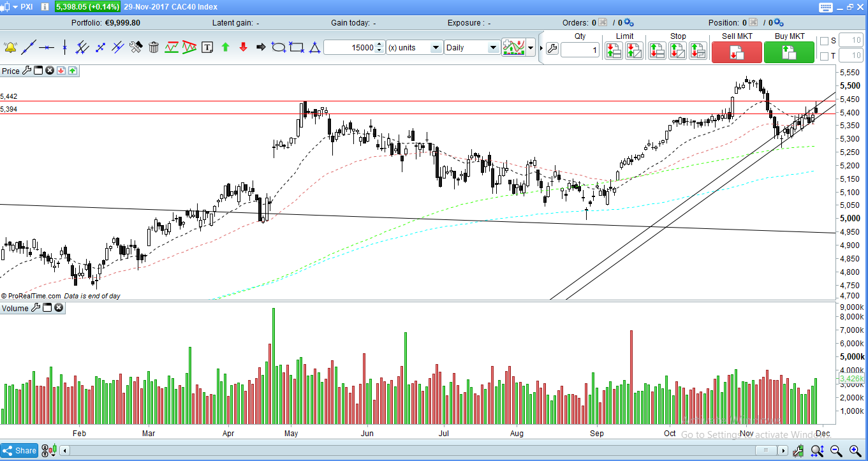Select the horizontal line tool
This screenshot has width=868, height=461.
tap(46, 47)
